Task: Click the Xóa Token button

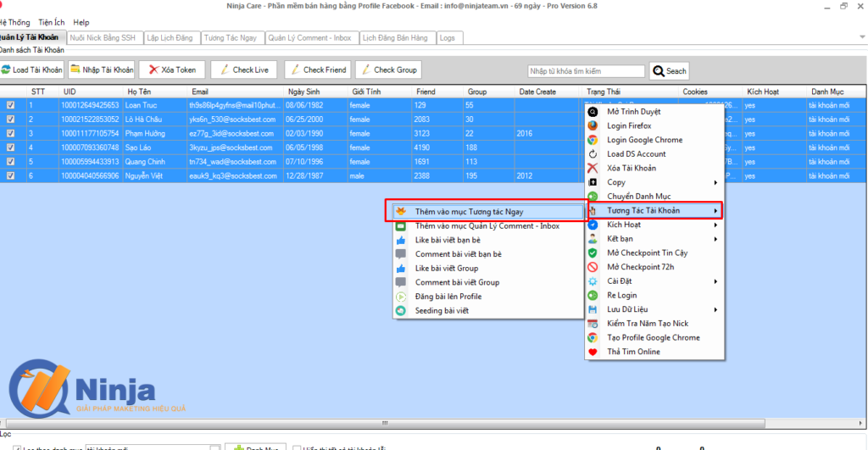Action: point(172,69)
